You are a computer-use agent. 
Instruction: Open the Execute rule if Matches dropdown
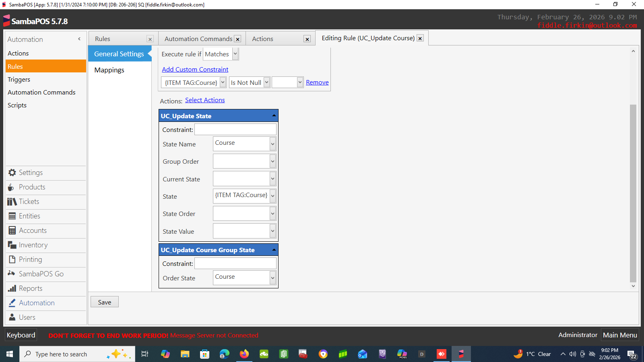coord(235,54)
